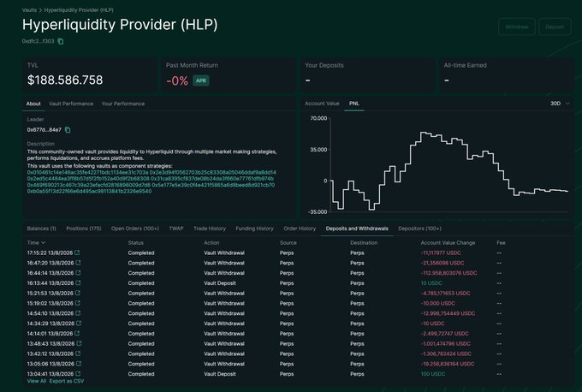Click the Withdraw button
Image resolution: width=582 pixels, height=392 pixels.
coord(517,27)
